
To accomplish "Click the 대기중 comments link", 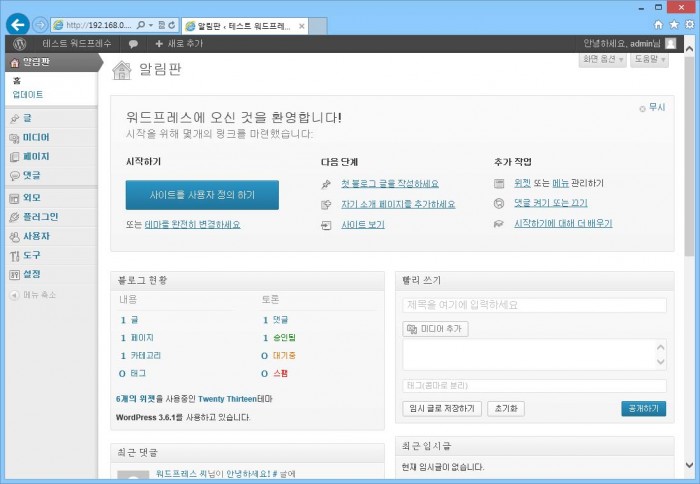I will coord(284,356).
